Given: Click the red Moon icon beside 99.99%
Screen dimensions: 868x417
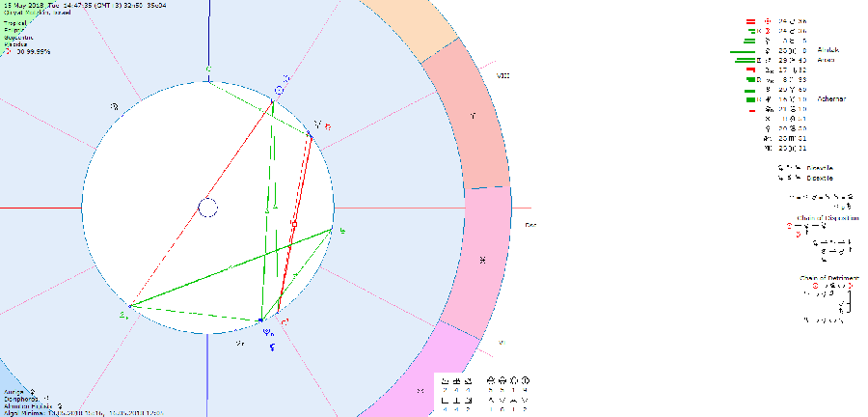Looking at the screenshot, I should tap(7, 51).
